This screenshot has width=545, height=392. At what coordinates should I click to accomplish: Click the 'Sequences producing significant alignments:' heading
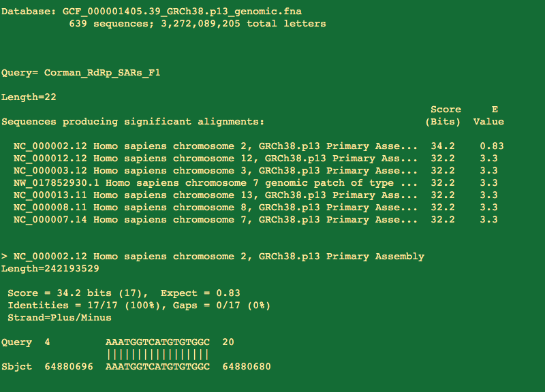[x=133, y=122]
